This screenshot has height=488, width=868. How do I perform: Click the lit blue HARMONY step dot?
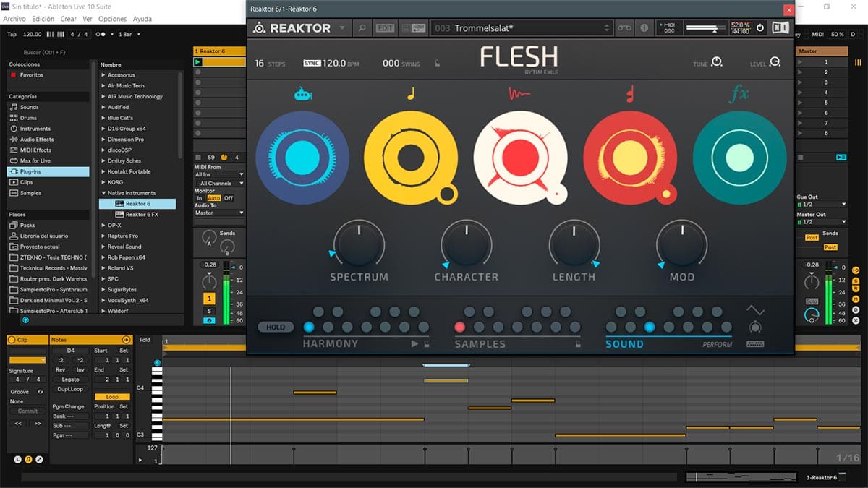[309, 327]
